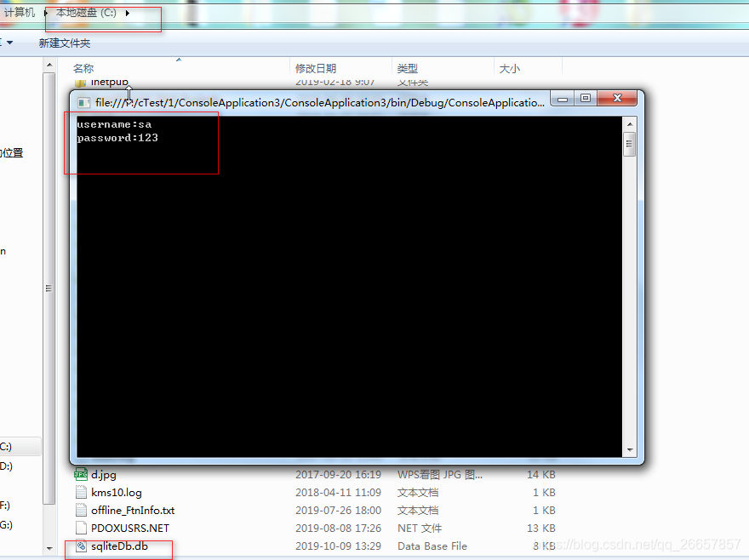This screenshot has height=560, width=749.
Task: Click navigation pane scrollbar down arrow
Action: point(49,549)
